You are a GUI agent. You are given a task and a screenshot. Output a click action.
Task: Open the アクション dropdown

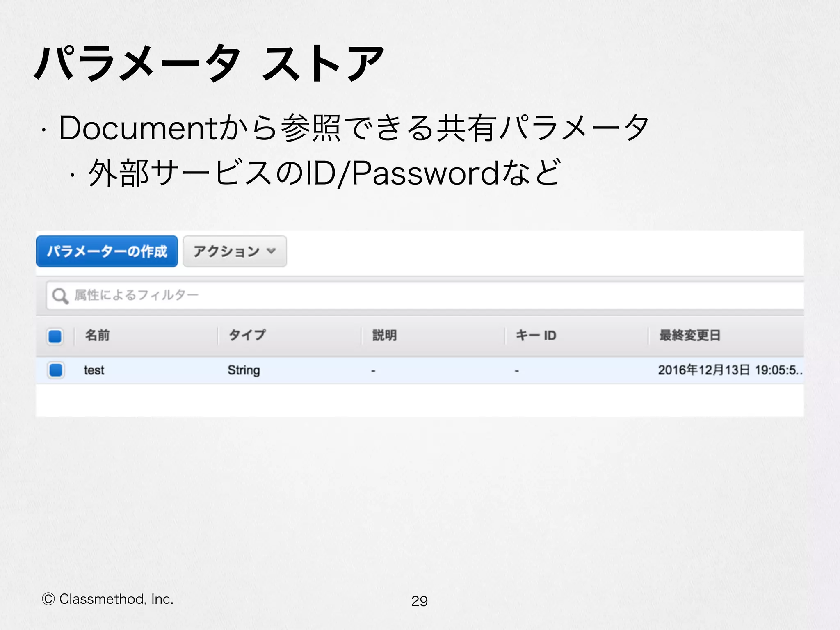[x=235, y=251]
